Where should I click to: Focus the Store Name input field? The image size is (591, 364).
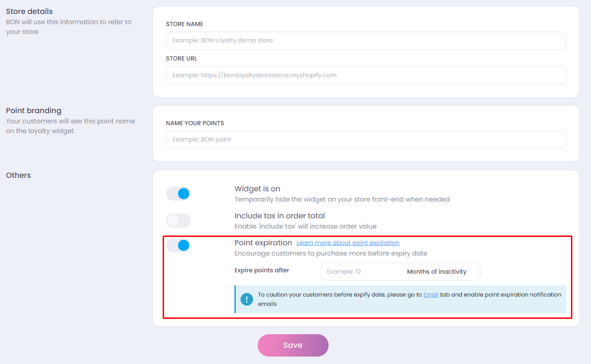366,40
